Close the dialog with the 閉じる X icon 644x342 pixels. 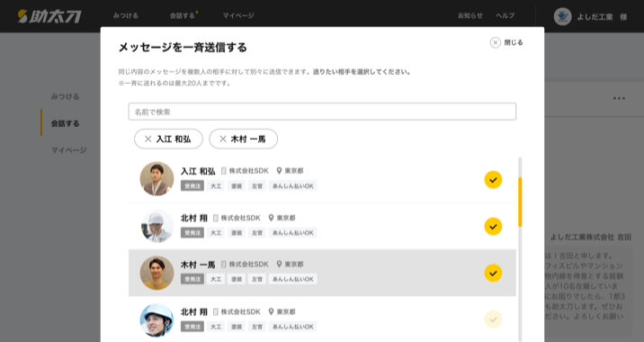click(x=496, y=42)
